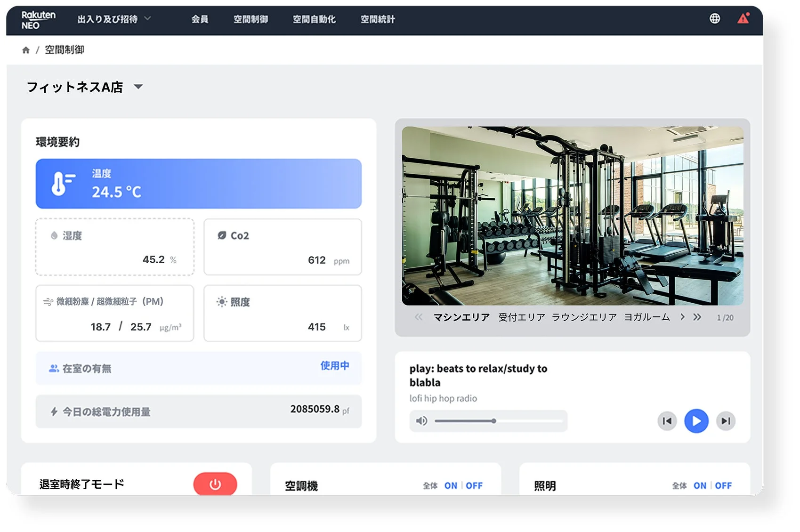This screenshot has height=532, width=800.
Task: Open the globe language icon
Action: 714,18
